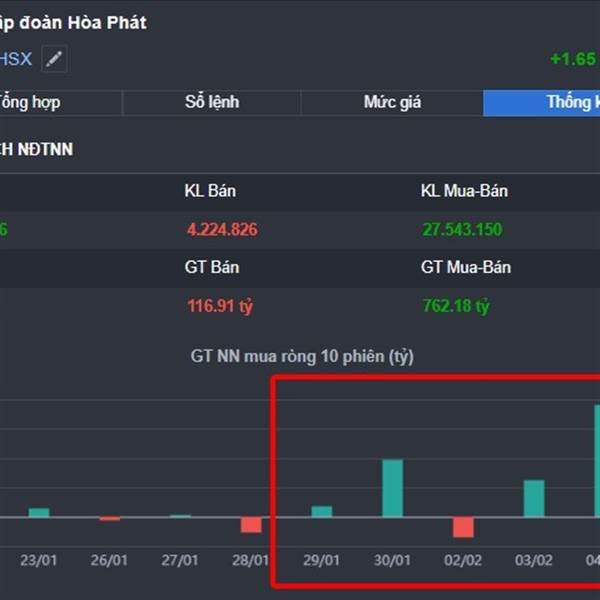
Task: Click the GT Bán column header
Action: (212, 267)
